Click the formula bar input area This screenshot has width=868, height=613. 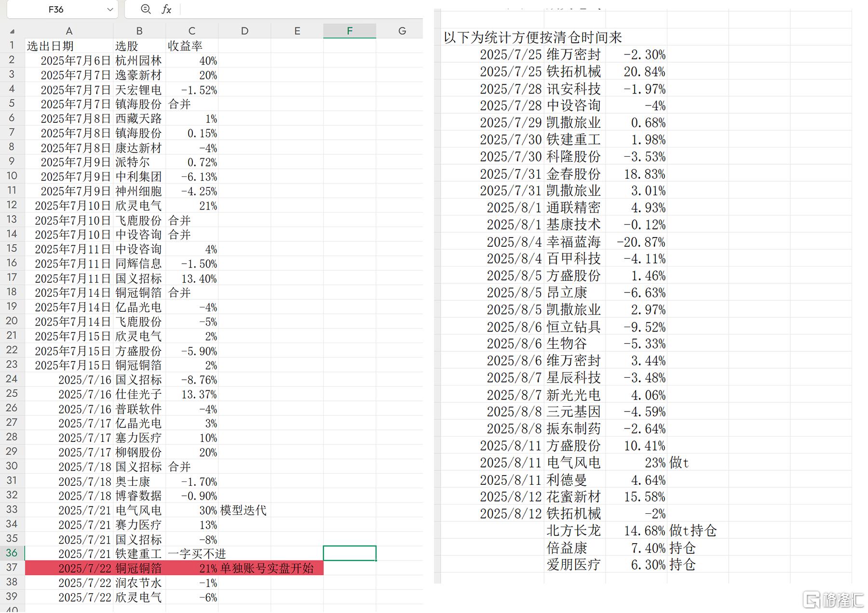[301, 9]
